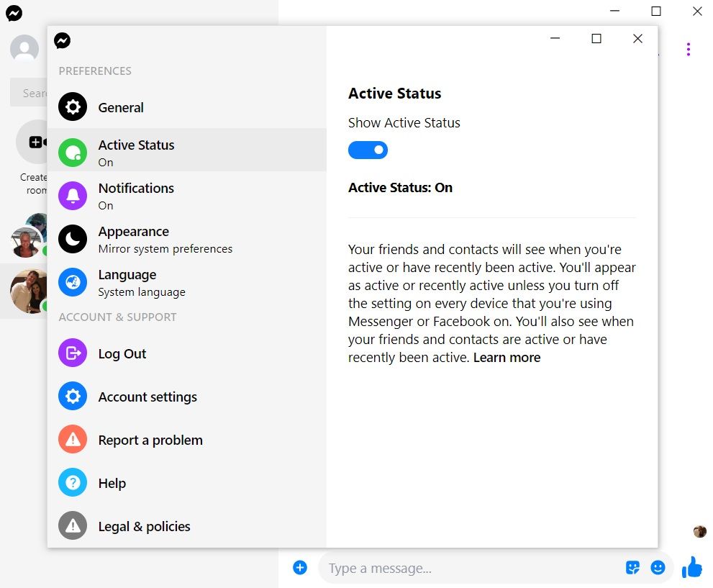Open the emoji picker
The height and width of the screenshot is (588, 713).
pyautogui.click(x=658, y=568)
